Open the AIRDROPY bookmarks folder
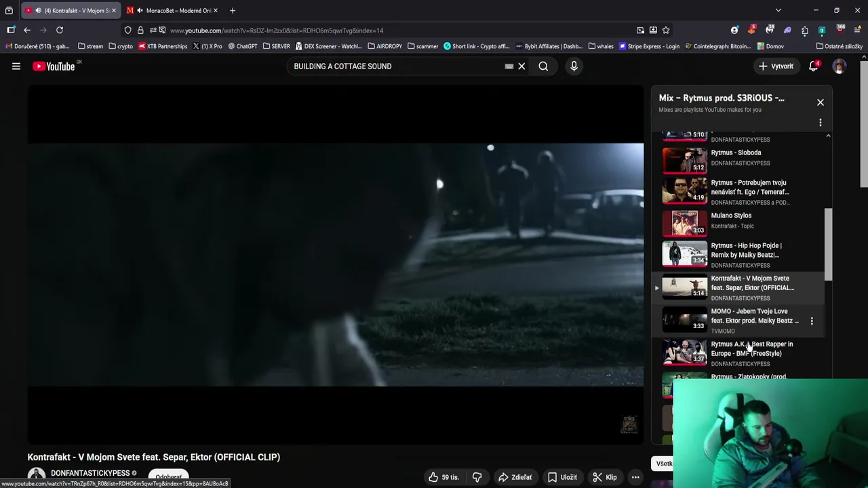The height and width of the screenshot is (488, 868). point(384,46)
